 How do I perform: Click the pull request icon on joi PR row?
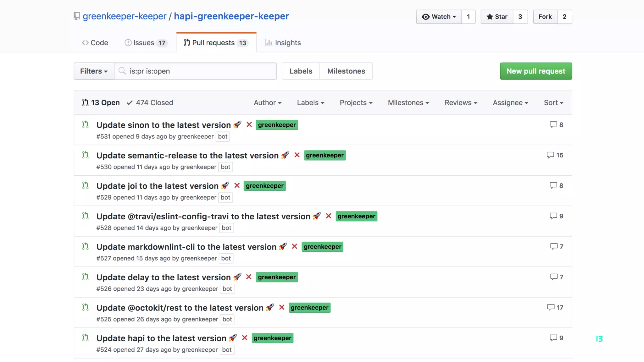[x=85, y=185]
